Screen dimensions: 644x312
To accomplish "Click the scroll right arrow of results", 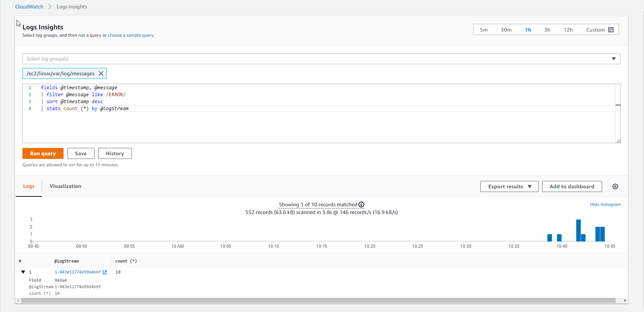I will pyautogui.click(x=625, y=300).
